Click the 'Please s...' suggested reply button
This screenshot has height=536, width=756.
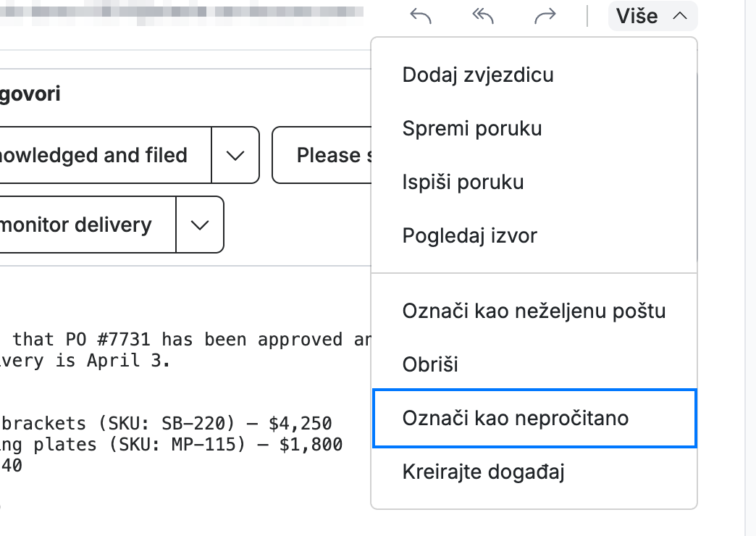click(x=322, y=155)
